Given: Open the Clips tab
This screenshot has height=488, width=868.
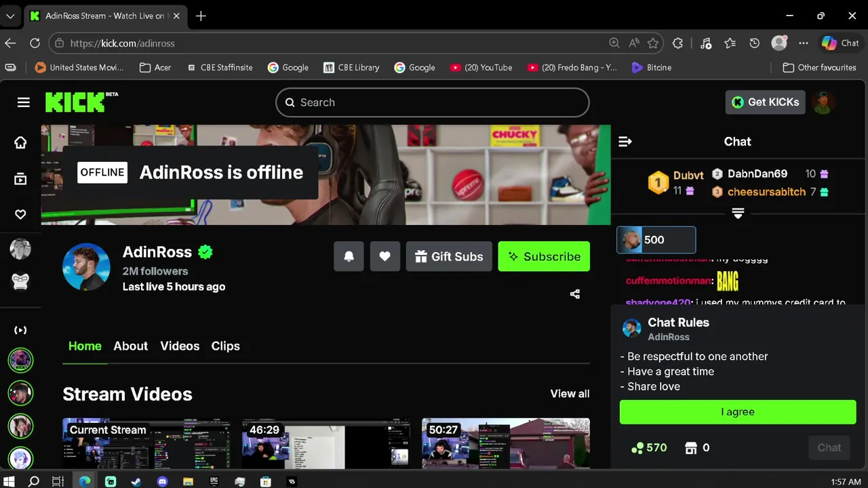Looking at the screenshot, I should click(x=225, y=346).
